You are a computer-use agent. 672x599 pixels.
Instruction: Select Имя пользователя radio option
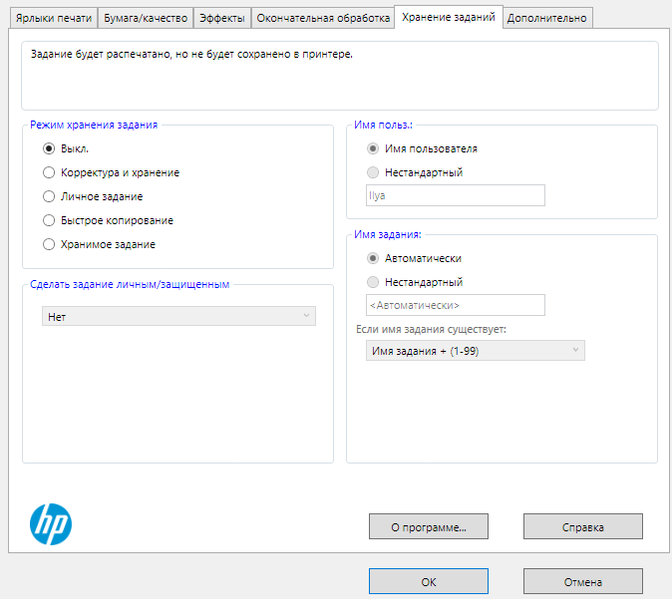coord(374,148)
